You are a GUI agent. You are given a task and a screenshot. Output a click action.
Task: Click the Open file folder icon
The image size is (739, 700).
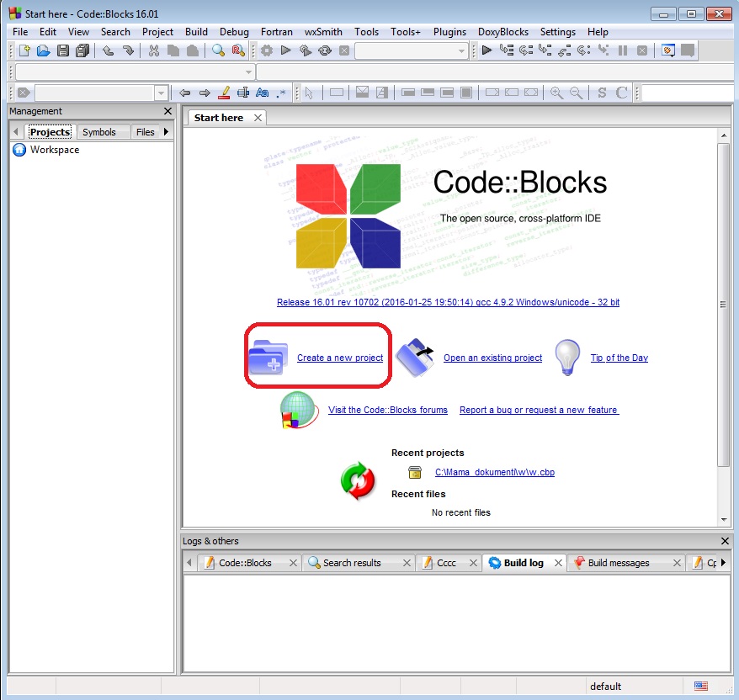click(44, 50)
